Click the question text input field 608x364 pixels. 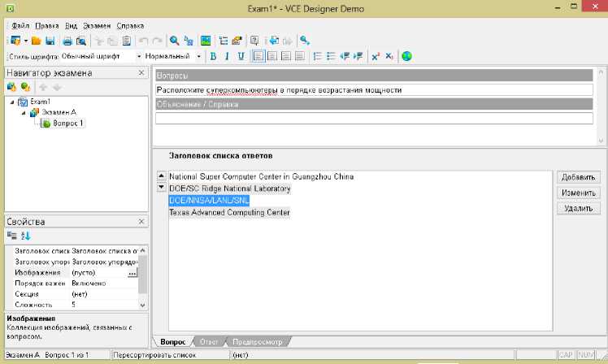tap(374, 90)
